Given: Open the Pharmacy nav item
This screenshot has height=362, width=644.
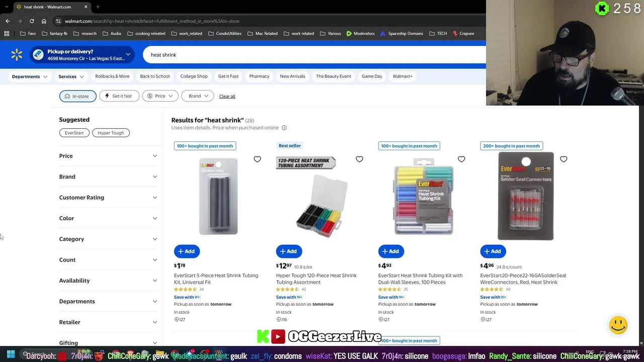Looking at the screenshot, I should 259,76.
